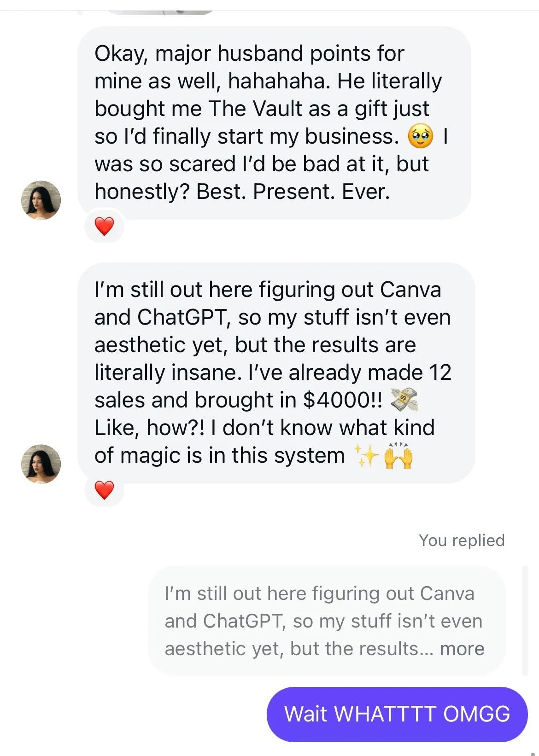Click the vertical bar beside the quoted reply
The image size is (539, 756).
point(525,621)
